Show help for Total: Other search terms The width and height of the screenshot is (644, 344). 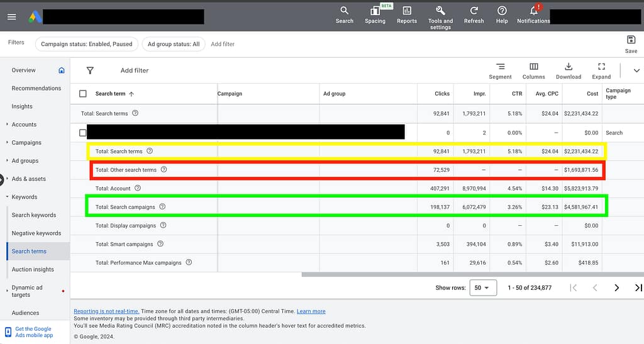164,170
